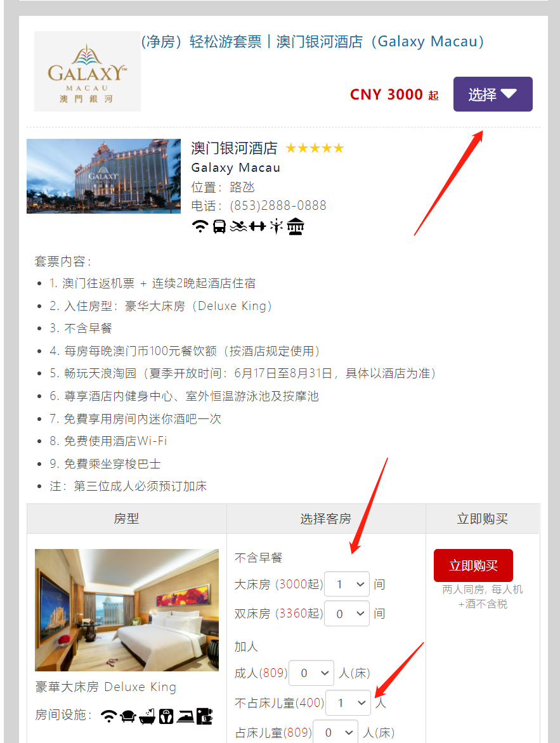Click the coffee machine room facility icon

point(204,716)
